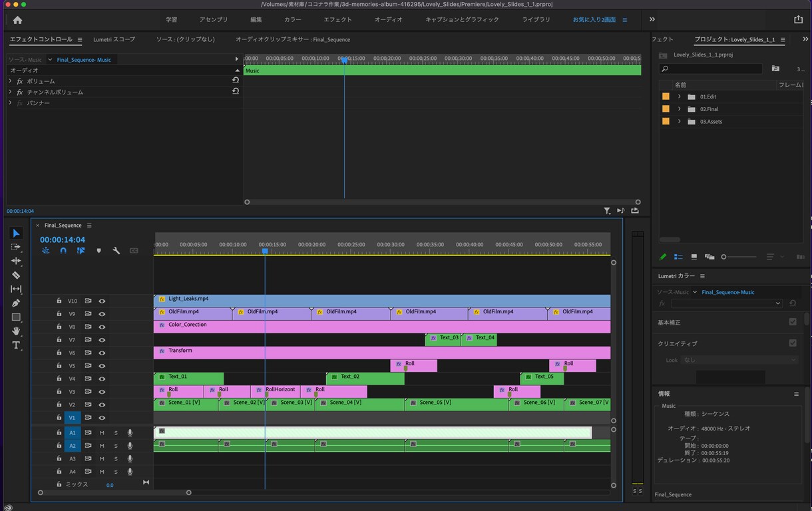Open the カラー workspace tab
This screenshot has width=812, height=511.
292,20
